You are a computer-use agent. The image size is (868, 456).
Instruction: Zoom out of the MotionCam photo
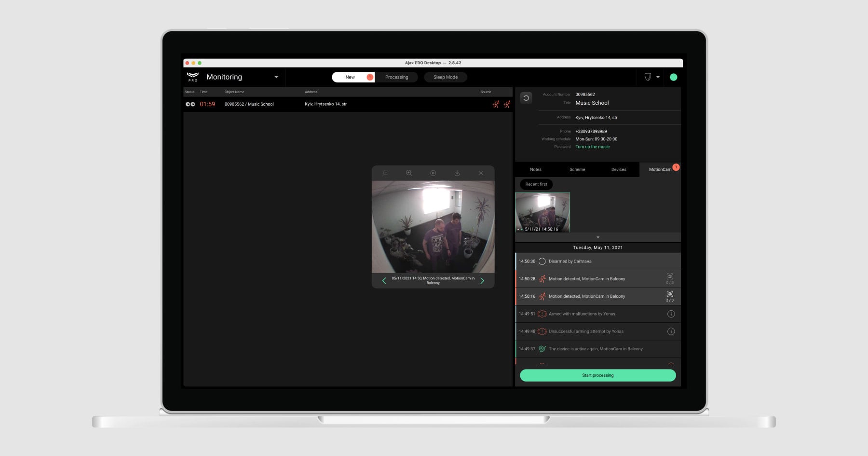pos(385,173)
